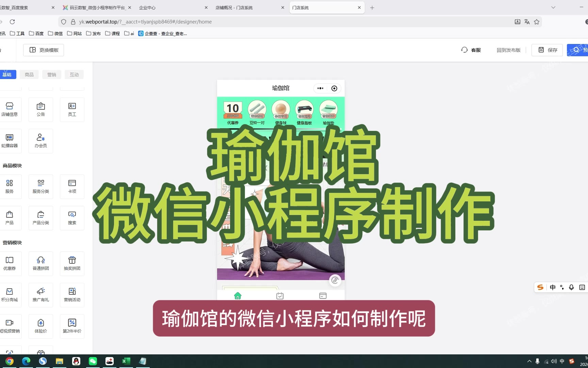Select the 卡项 card item module

(x=72, y=186)
